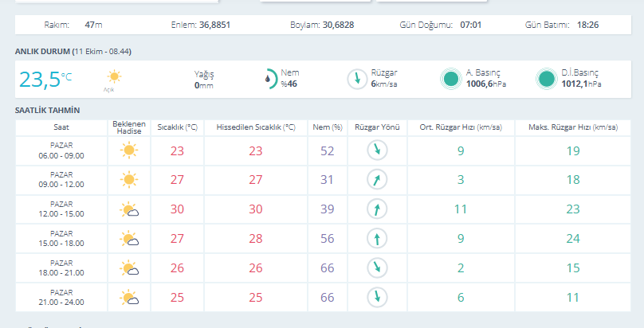The image size is (644, 328).
Task: Click partly cloudy icon for 12.00 - 15.00
Action: [x=129, y=209]
